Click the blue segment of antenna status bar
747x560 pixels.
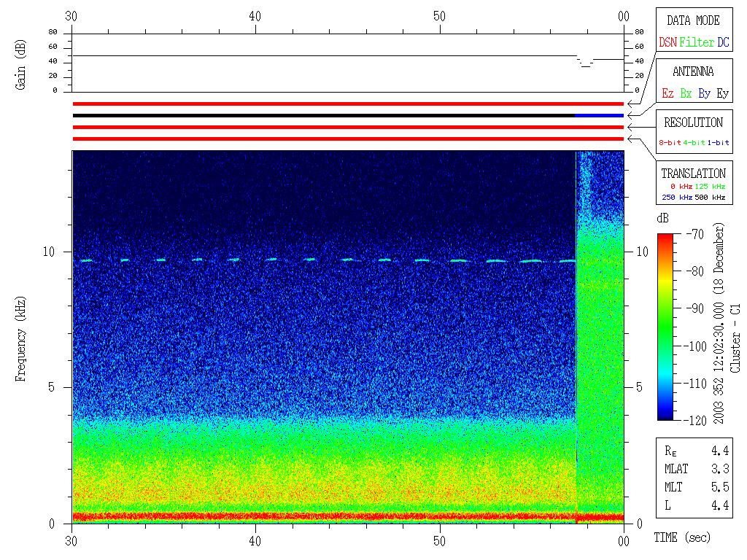point(599,115)
